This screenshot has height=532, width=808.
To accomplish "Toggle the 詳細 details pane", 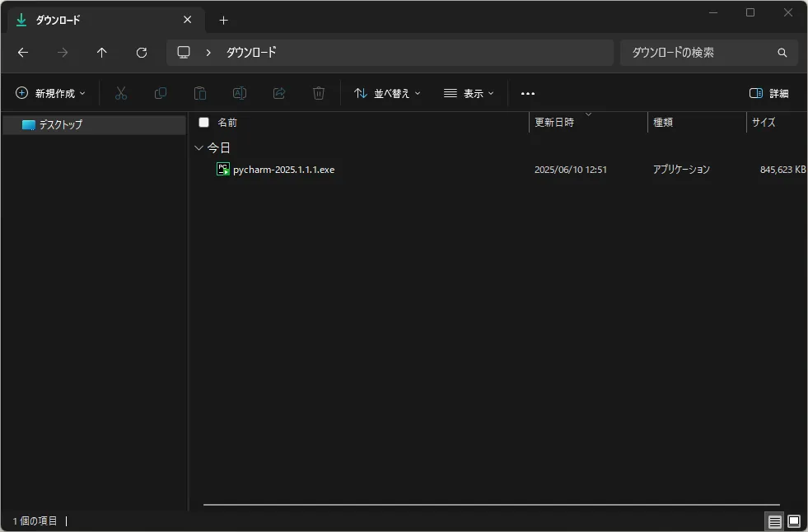I will 768,93.
